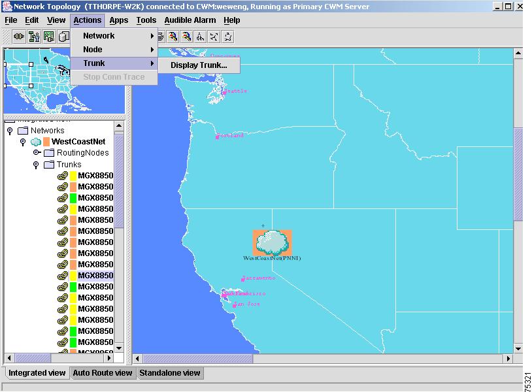
Task: Click the Seattle node marker on the map
Action: [x=224, y=92]
